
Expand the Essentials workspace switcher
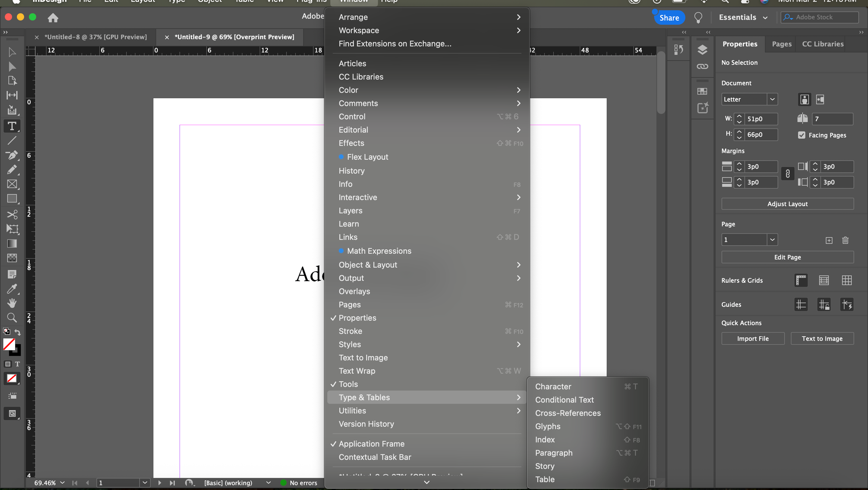click(743, 17)
